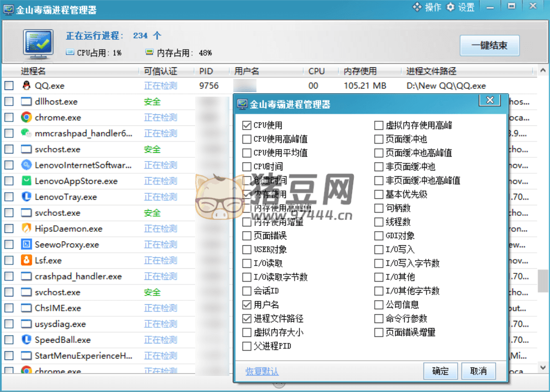Click the Chrome icon beside mmcrashpad row's upper chrome.exe
This screenshot has height=392, width=550.
tap(27, 117)
